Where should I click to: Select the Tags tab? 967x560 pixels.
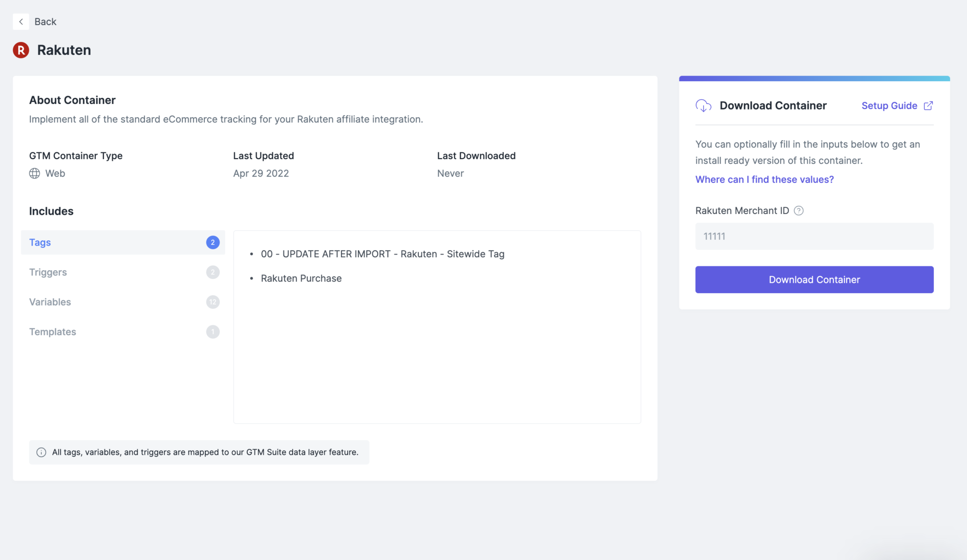[x=40, y=242]
